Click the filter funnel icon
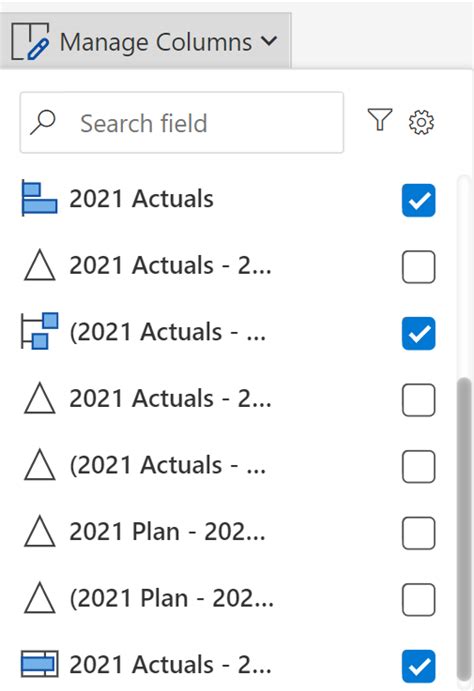The height and width of the screenshot is (691, 474). tap(379, 120)
